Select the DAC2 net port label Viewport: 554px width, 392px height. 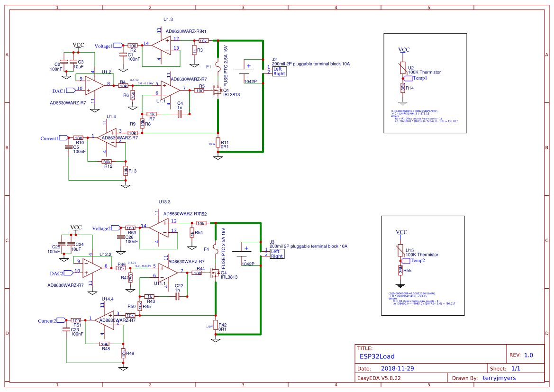61,273
